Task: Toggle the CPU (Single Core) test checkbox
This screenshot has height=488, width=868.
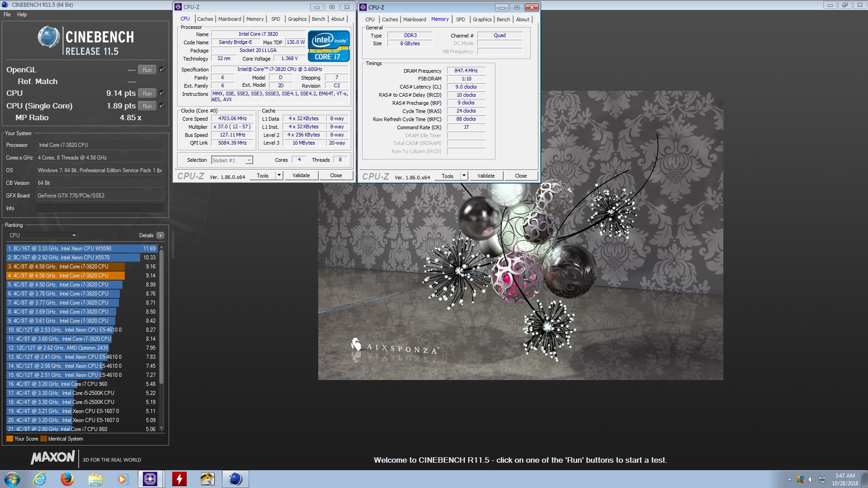Action: pyautogui.click(x=162, y=106)
